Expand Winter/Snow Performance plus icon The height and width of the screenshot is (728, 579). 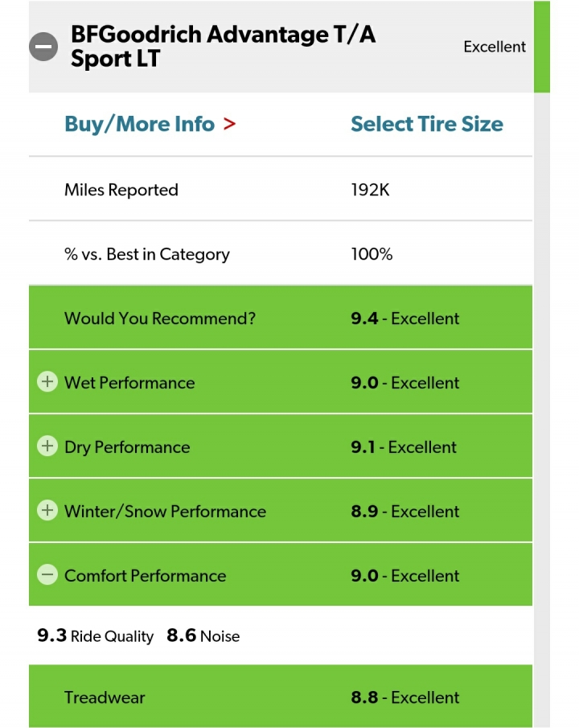pyautogui.click(x=47, y=511)
